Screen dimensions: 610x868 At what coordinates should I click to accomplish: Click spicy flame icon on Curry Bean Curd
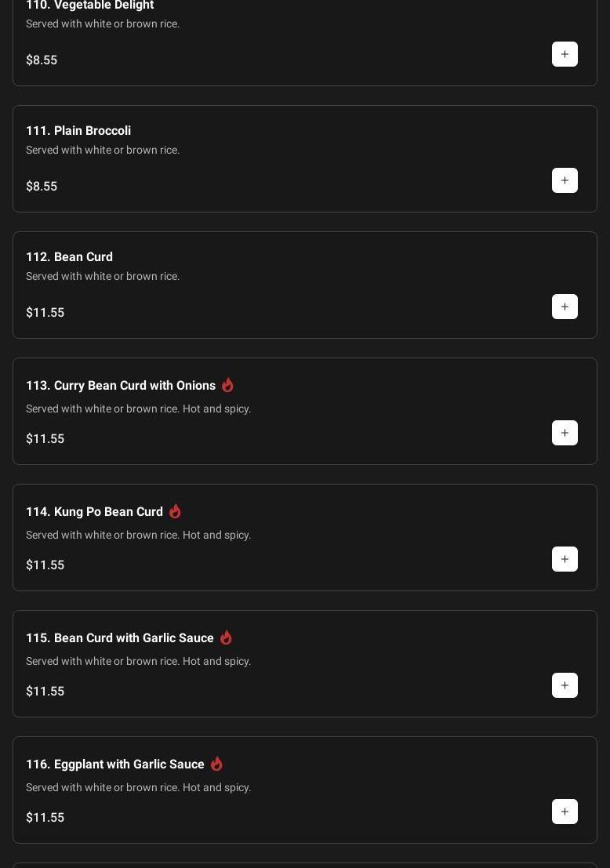pyautogui.click(x=227, y=385)
